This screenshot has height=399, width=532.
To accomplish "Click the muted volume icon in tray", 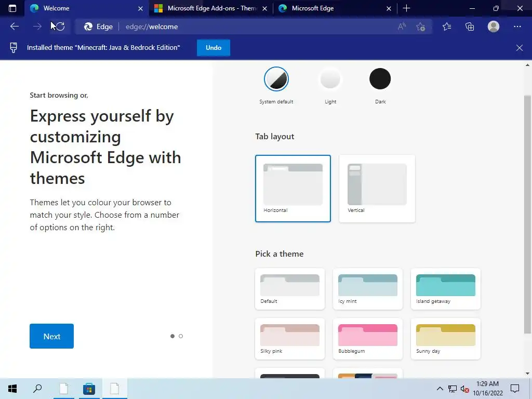I will [x=465, y=389].
